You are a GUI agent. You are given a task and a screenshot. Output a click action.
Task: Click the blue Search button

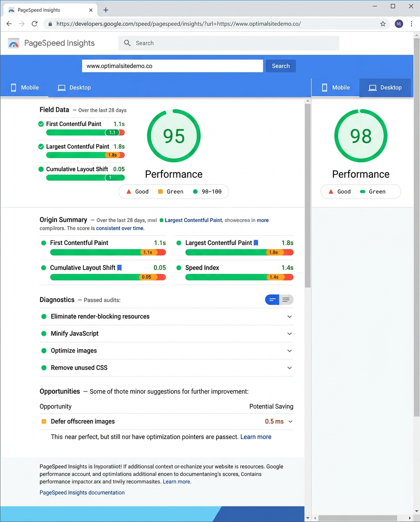point(281,66)
